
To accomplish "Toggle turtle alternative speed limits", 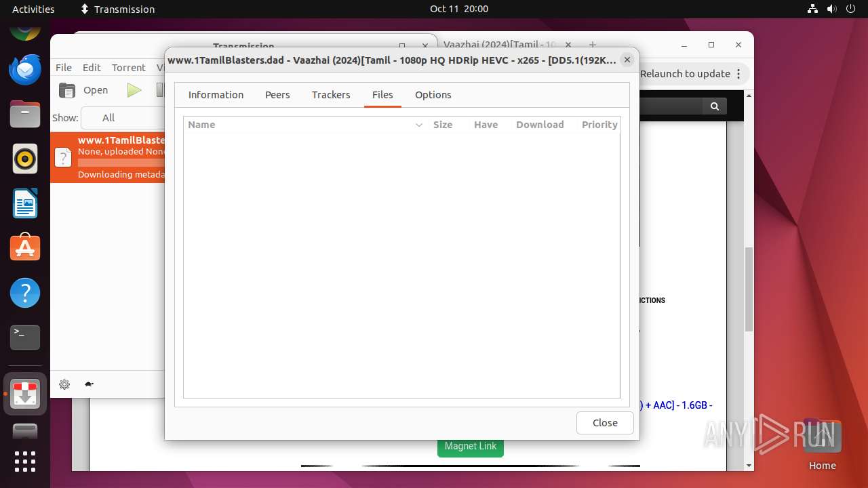I will pyautogui.click(x=89, y=384).
